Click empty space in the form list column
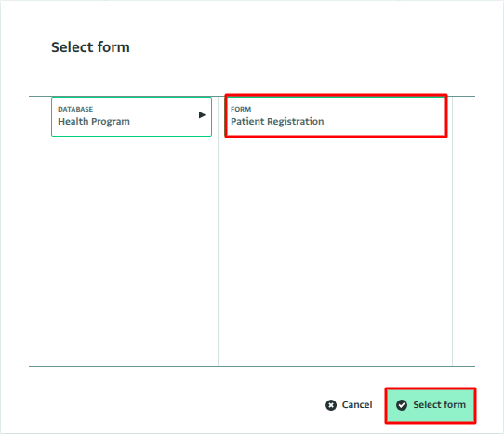The image size is (504, 434). [x=335, y=251]
